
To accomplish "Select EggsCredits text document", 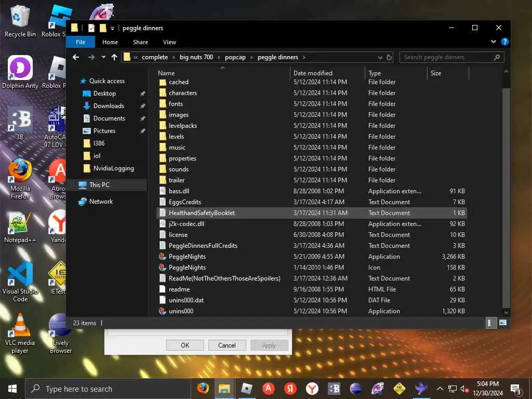I will click(x=185, y=202).
